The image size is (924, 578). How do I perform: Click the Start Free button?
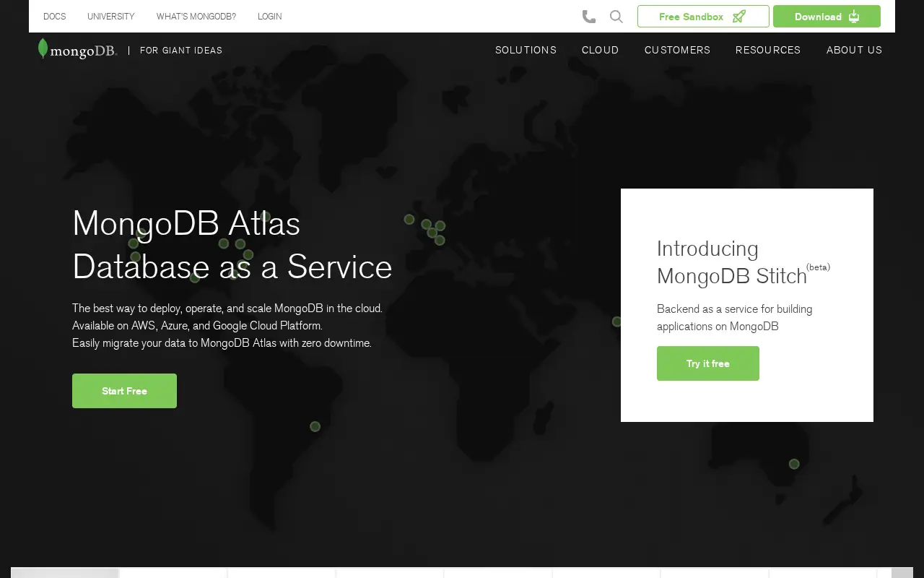[x=124, y=391]
